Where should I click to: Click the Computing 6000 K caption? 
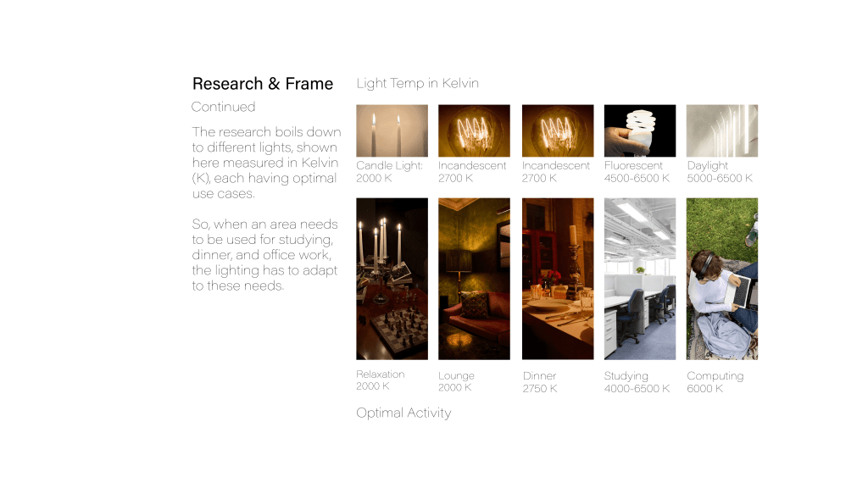point(715,382)
